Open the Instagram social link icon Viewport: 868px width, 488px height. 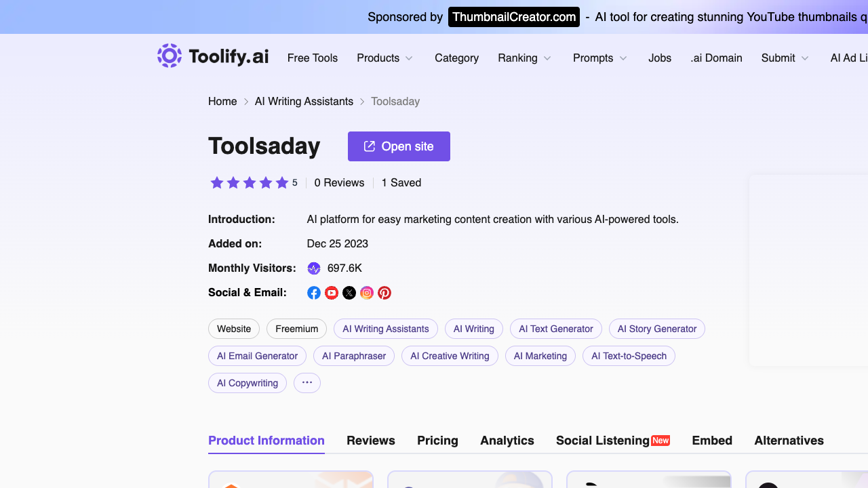(x=367, y=293)
